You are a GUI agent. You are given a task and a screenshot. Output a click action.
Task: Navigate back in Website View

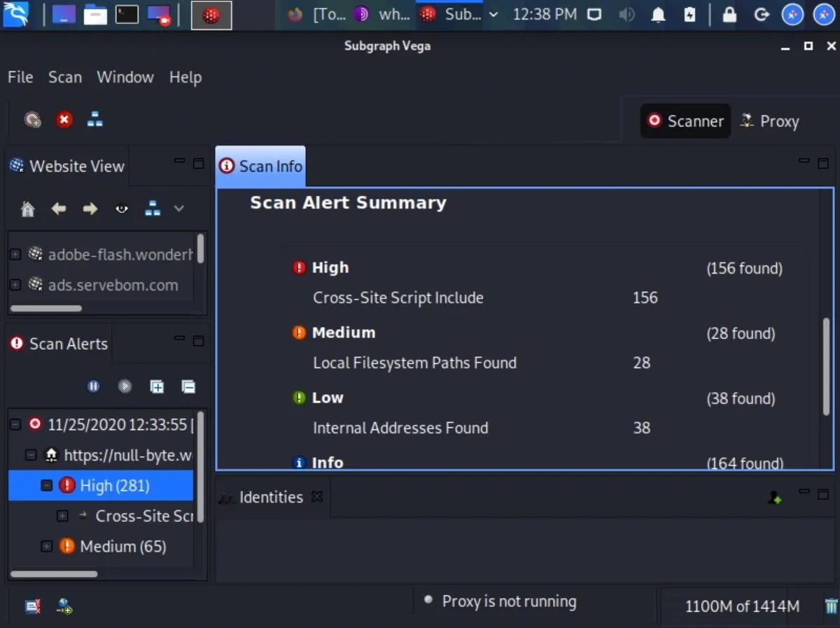pos(59,209)
